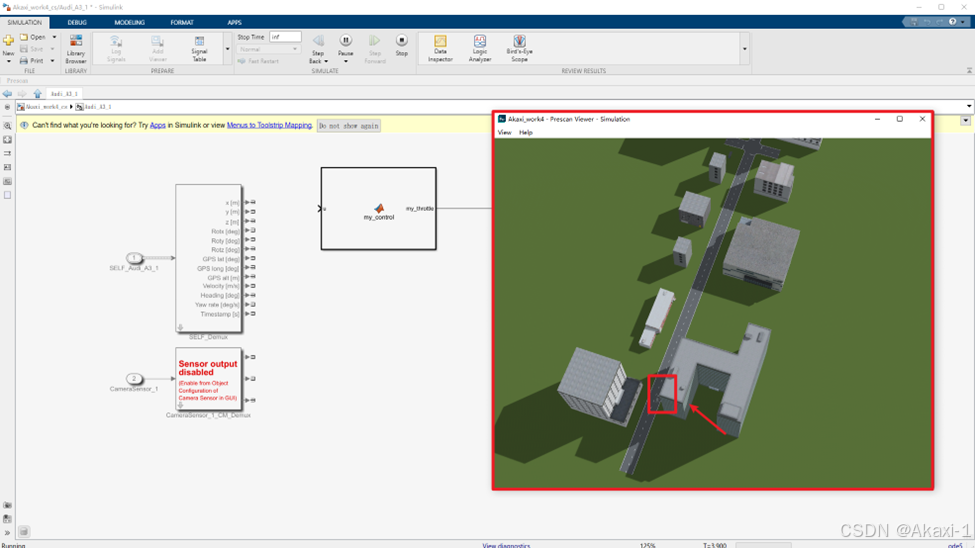Click the forward navigation arrow
This screenshot has width=975, height=548.
click(22, 94)
